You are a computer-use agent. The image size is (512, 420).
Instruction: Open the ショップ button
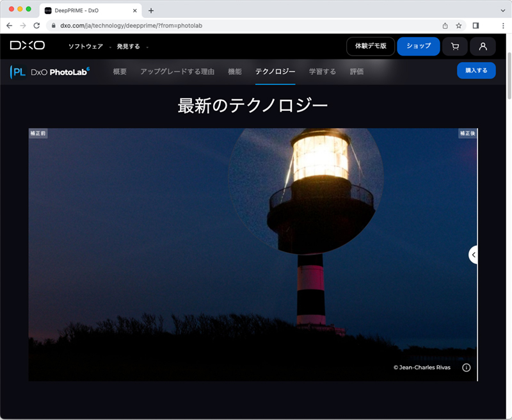point(418,46)
